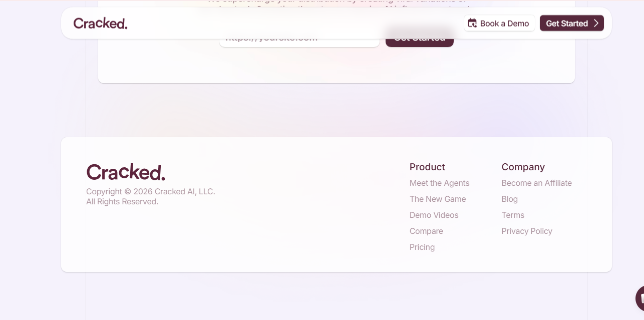This screenshot has width=644, height=320.
Task: View the Terms page link
Action: tap(513, 215)
